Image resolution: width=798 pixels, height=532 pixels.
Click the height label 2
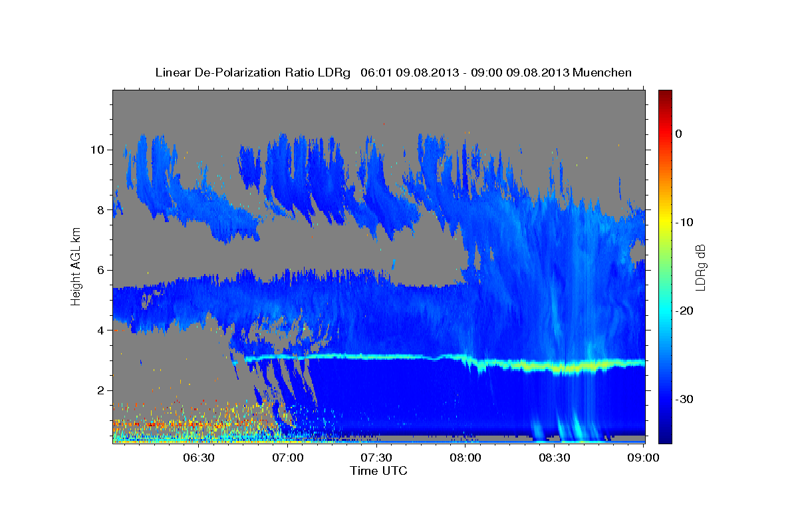[101, 390]
